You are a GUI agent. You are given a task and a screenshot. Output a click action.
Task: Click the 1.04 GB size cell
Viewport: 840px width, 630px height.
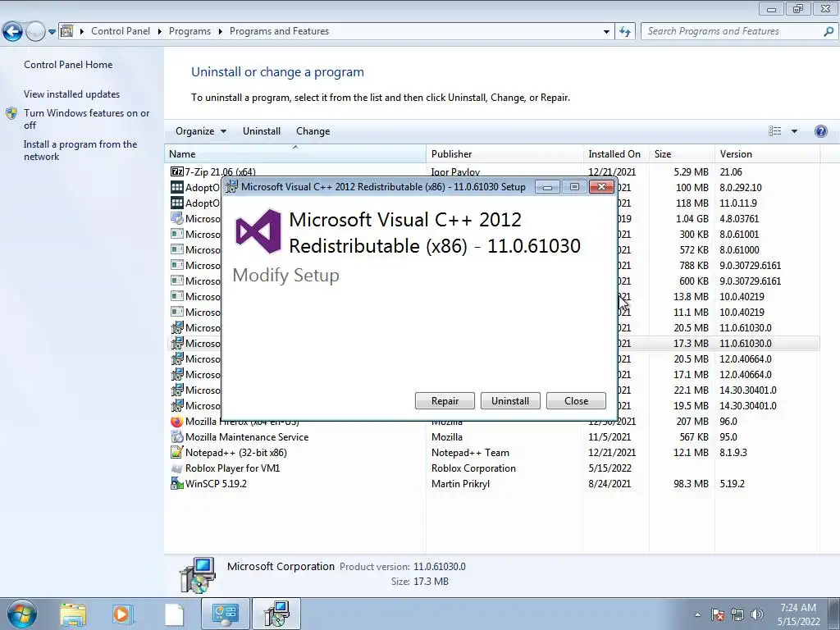pyautogui.click(x=692, y=218)
